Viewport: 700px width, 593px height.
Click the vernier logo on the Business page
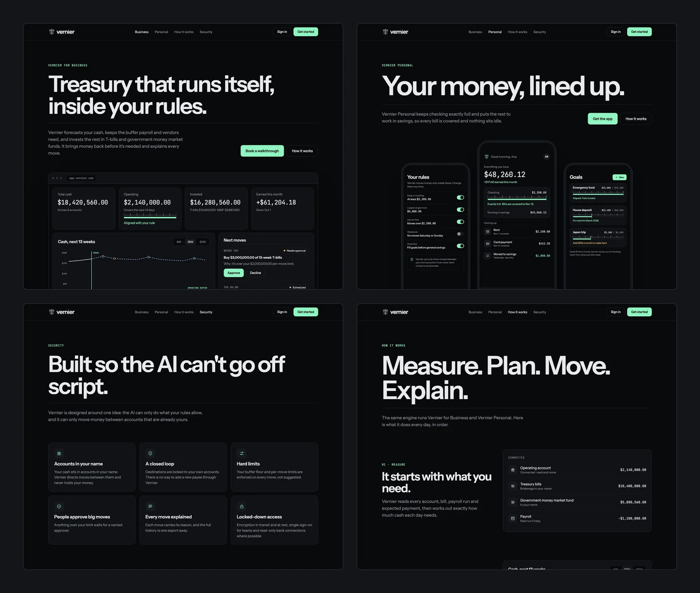click(x=62, y=32)
